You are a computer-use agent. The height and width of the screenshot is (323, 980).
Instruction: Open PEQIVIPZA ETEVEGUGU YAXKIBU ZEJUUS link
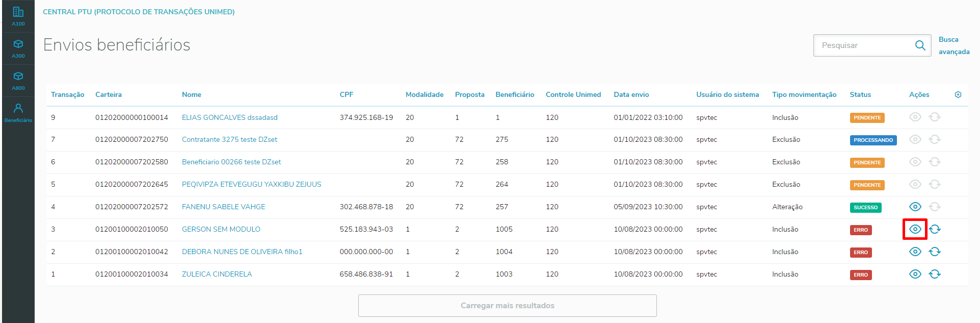[252, 184]
